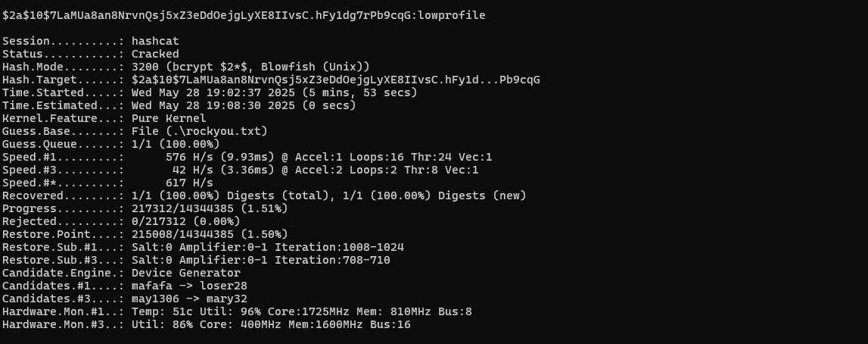868x344 pixels.
Task: Click the Speed.#1 value 576 H/s
Action: pos(189,158)
